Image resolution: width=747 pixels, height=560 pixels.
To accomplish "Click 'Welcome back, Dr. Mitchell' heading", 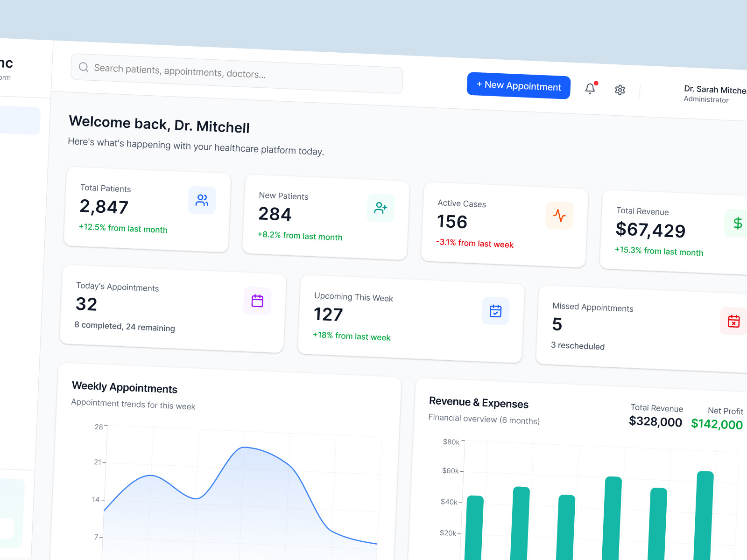I will 159,124.
